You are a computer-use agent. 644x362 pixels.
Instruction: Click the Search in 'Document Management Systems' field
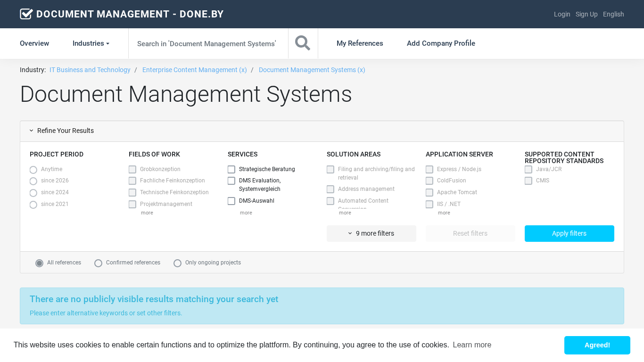[207, 43]
